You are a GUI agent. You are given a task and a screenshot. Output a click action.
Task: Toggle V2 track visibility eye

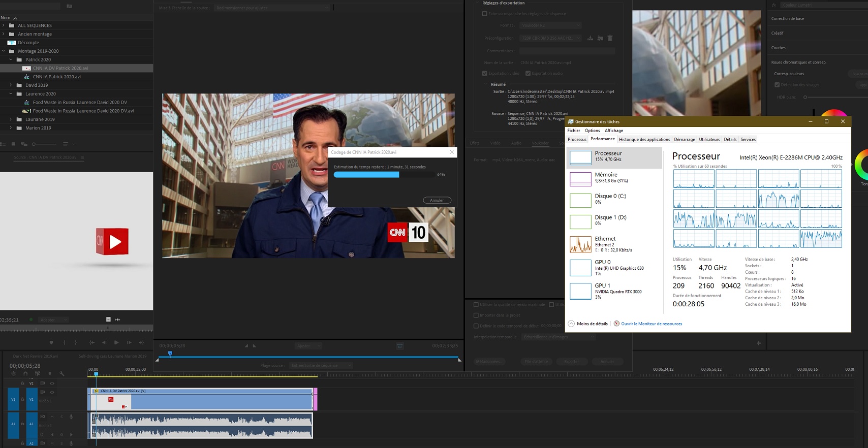[52, 383]
